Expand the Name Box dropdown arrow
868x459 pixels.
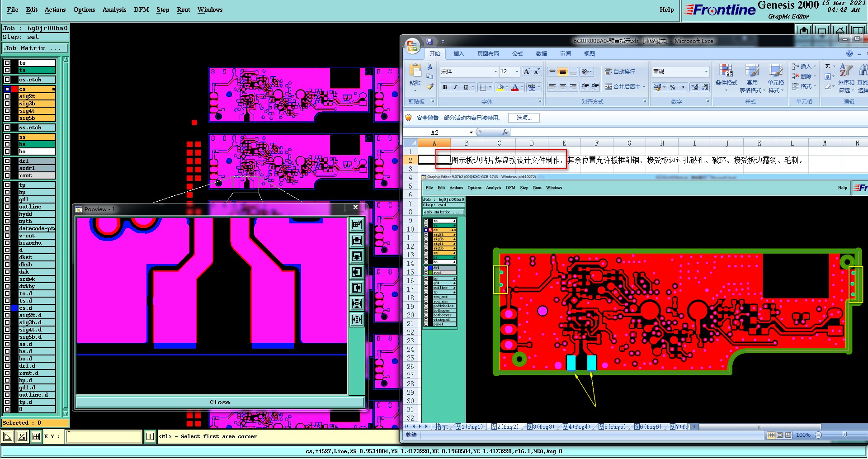[x=471, y=132]
